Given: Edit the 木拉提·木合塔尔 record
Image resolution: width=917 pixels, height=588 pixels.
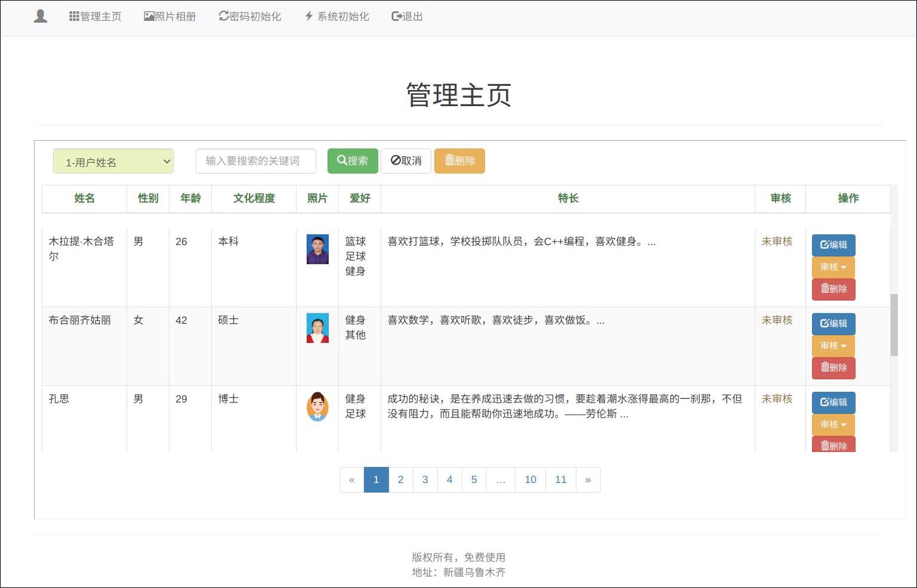Looking at the screenshot, I should (833, 245).
